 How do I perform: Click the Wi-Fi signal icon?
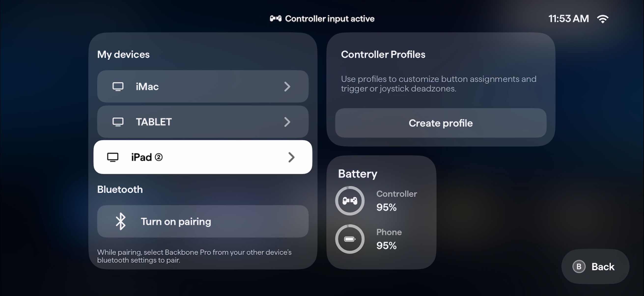[x=602, y=19]
